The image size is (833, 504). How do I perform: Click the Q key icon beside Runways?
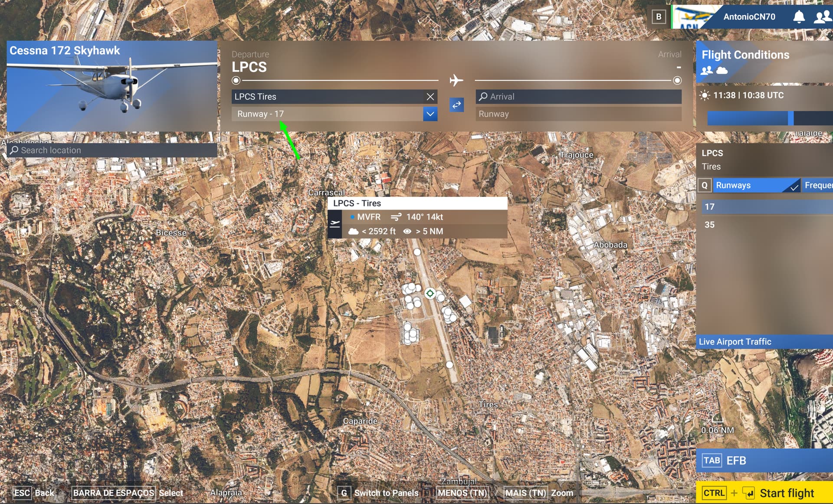point(704,185)
